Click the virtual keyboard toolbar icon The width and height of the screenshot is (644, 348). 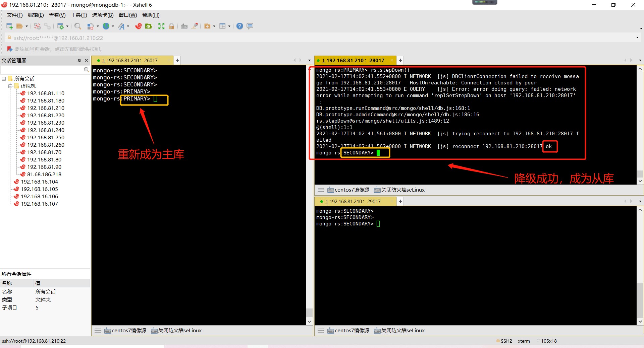184,26
